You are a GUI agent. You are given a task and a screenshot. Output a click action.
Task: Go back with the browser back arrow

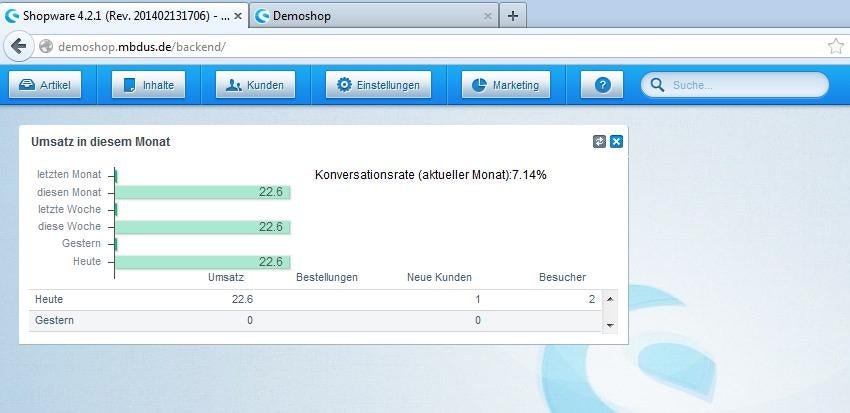point(18,47)
